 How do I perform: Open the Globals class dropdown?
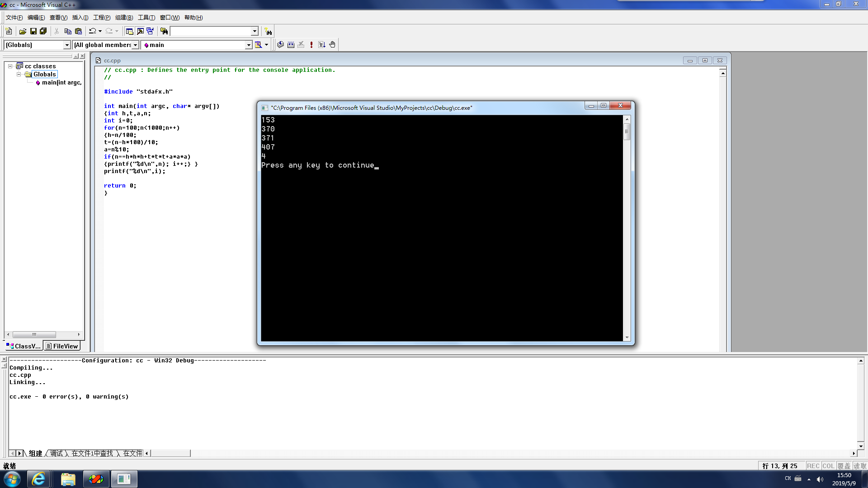click(x=67, y=45)
